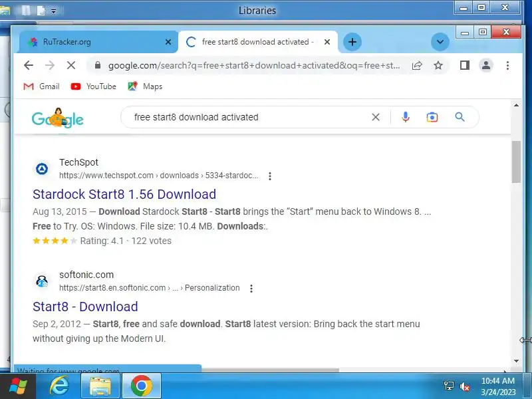Open Chrome three-dot menu

click(x=507, y=65)
